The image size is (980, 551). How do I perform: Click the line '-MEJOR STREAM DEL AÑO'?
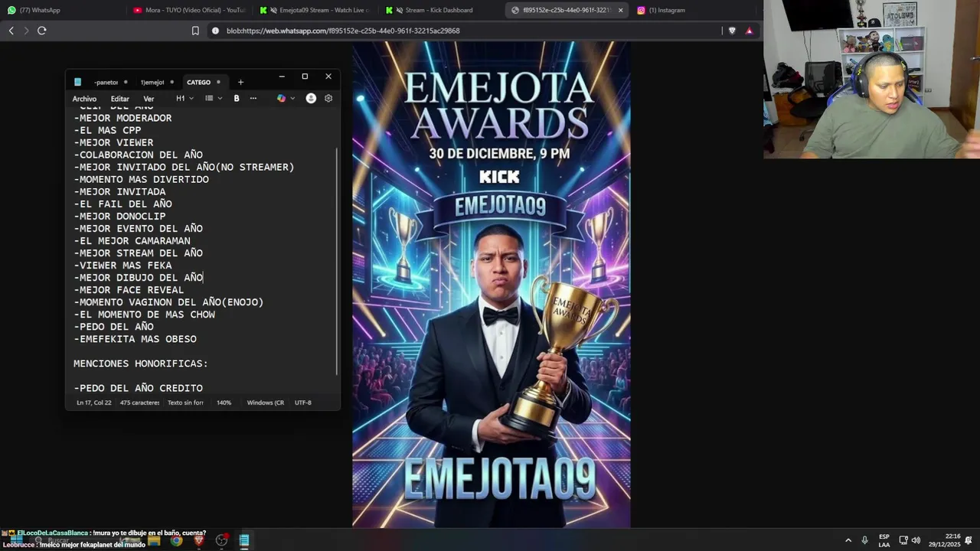[138, 253]
